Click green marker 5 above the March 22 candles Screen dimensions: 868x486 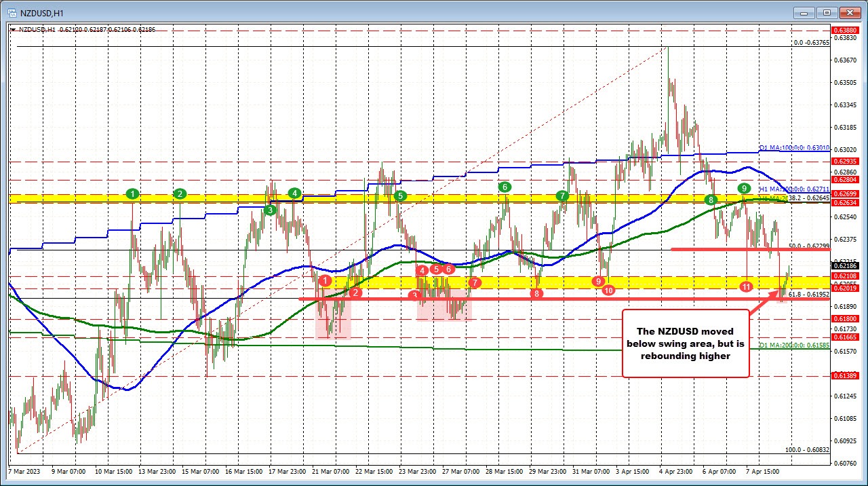point(399,195)
